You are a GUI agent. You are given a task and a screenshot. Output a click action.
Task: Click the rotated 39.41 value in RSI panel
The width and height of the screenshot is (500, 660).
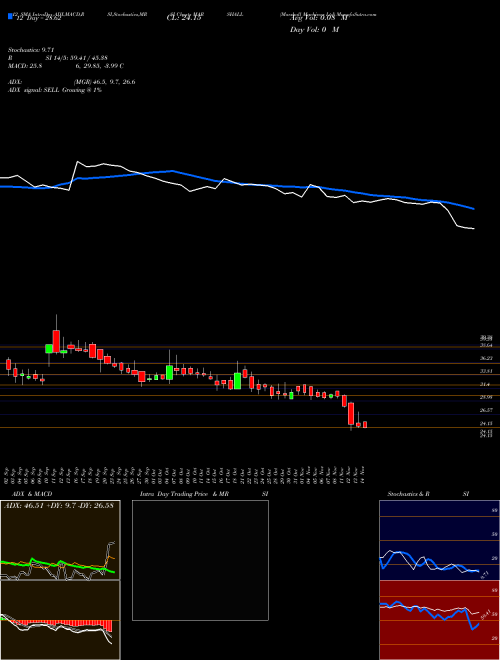[486, 615]
